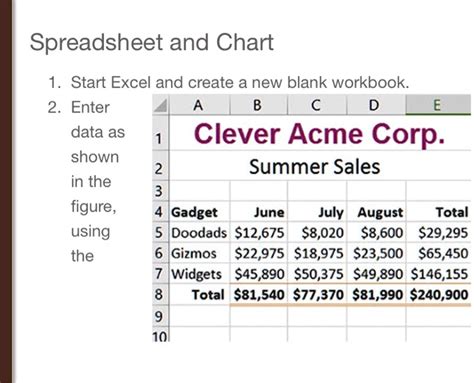
Task: Select the $22,975 Gizmos June cell
Action: 258,253
